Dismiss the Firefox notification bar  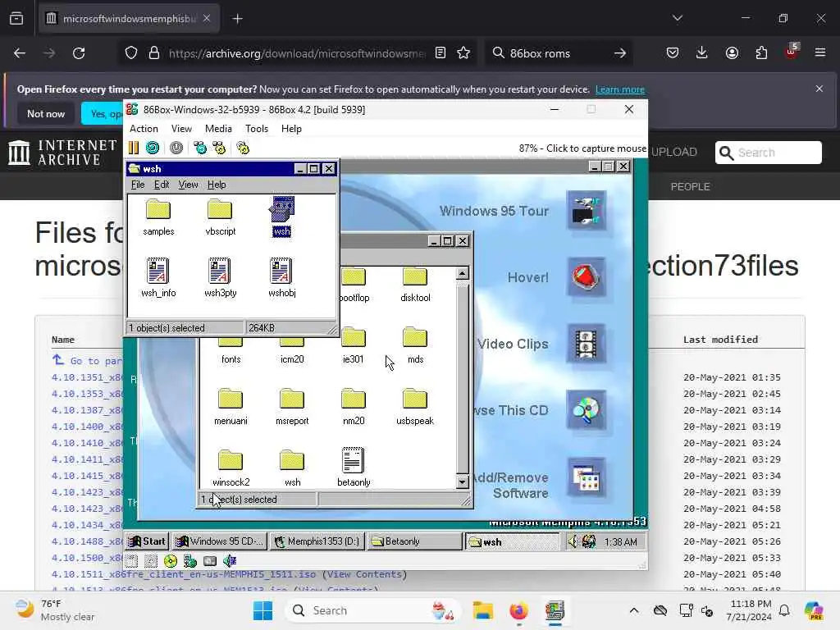pos(819,89)
